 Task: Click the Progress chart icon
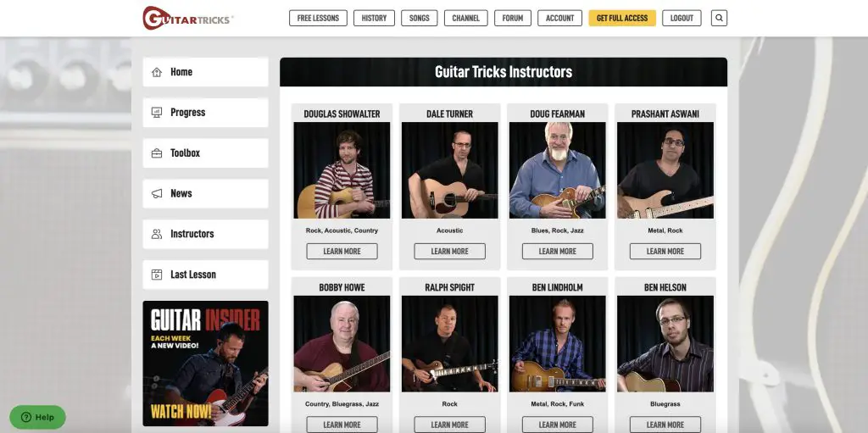pyautogui.click(x=157, y=113)
